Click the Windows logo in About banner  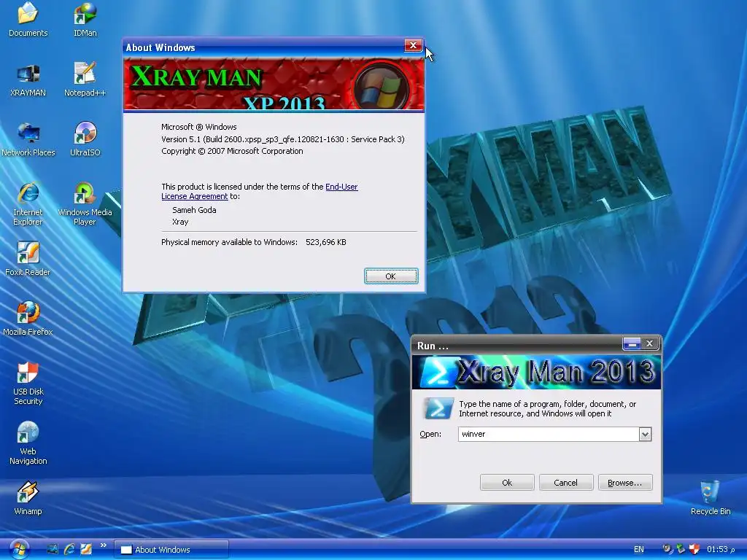point(380,86)
